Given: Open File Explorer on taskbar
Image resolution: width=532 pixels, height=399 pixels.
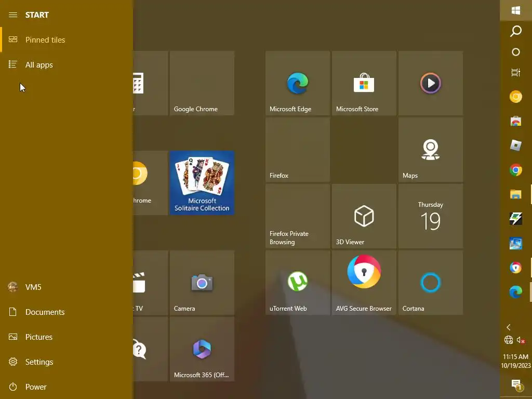Looking at the screenshot, I should coord(516,194).
